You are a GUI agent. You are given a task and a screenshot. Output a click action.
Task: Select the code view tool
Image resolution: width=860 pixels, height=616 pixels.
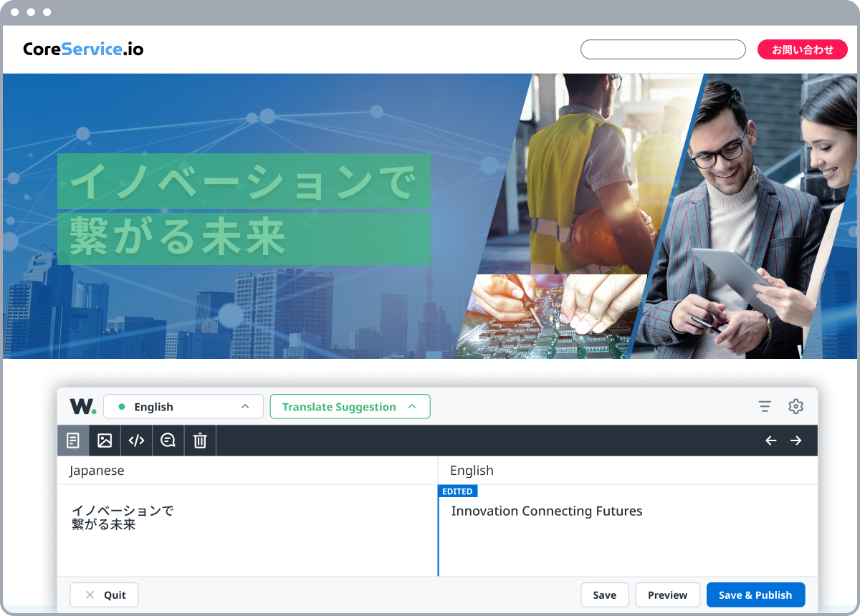135,440
